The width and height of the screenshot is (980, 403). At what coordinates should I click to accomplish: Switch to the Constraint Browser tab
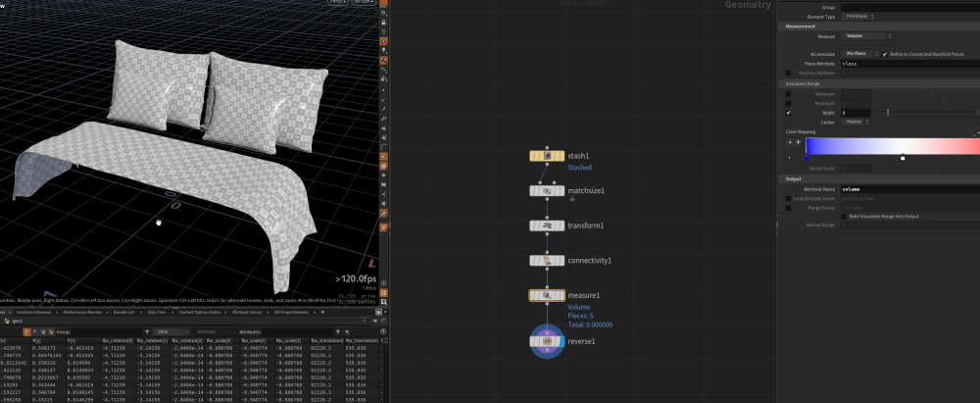pos(33,312)
